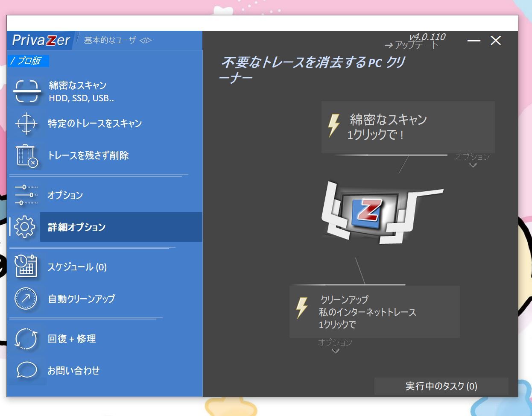Start 綿密なスキャン 1クリックで! button
The image size is (532, 416).
tap(408, 127)
